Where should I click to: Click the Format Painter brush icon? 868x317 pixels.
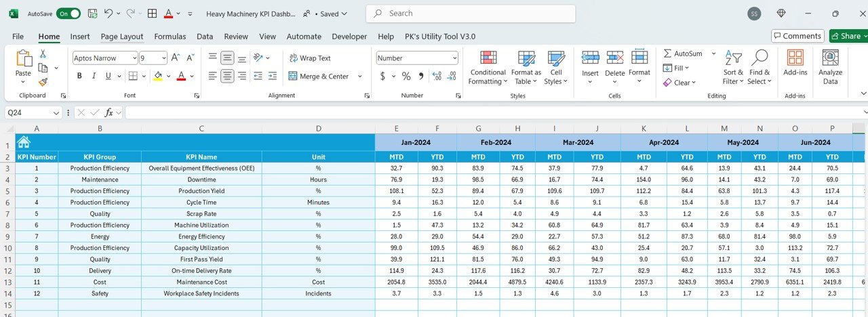coord(43,82)
